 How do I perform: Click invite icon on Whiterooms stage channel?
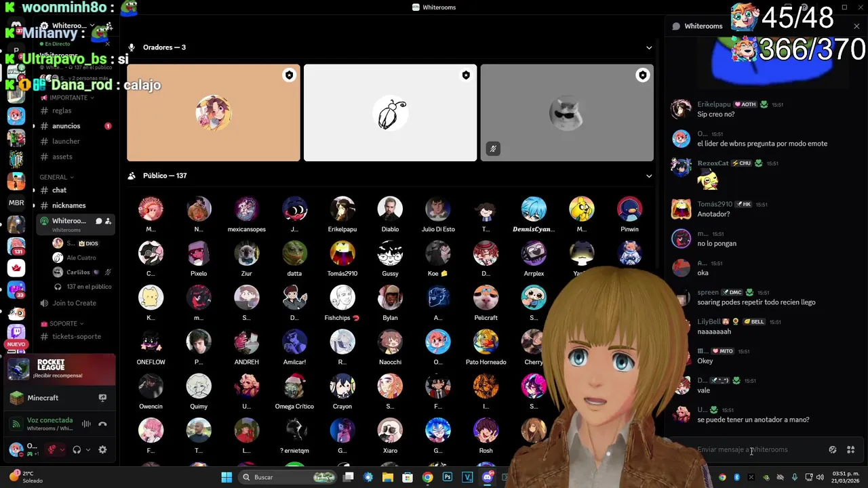tap(108, 221)
